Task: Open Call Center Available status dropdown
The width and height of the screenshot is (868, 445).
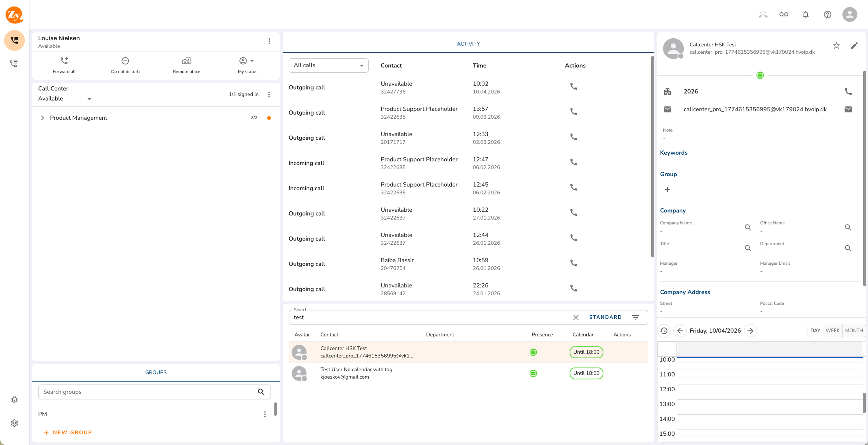Action: (x=64, y=98)
